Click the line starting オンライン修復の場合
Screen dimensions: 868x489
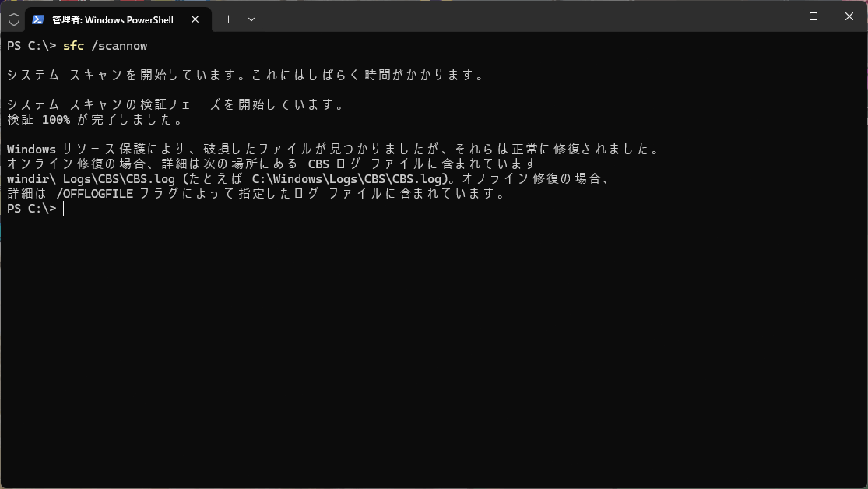[x=272, y=164]
